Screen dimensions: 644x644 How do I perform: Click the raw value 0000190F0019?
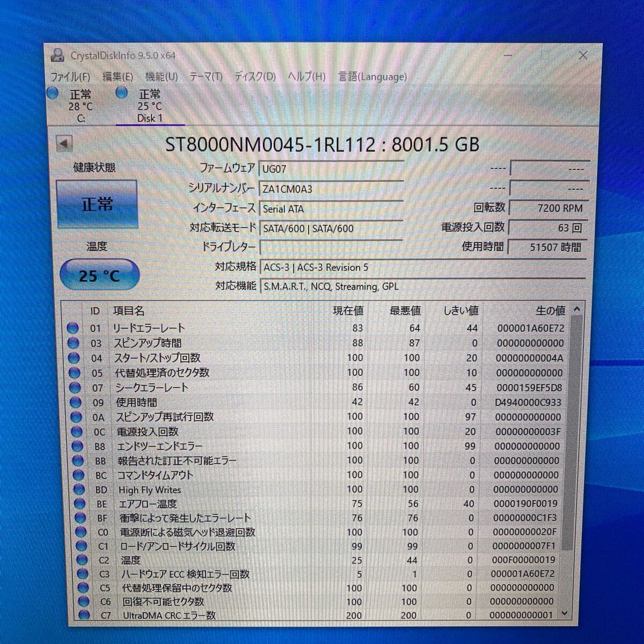click(526, 503)
